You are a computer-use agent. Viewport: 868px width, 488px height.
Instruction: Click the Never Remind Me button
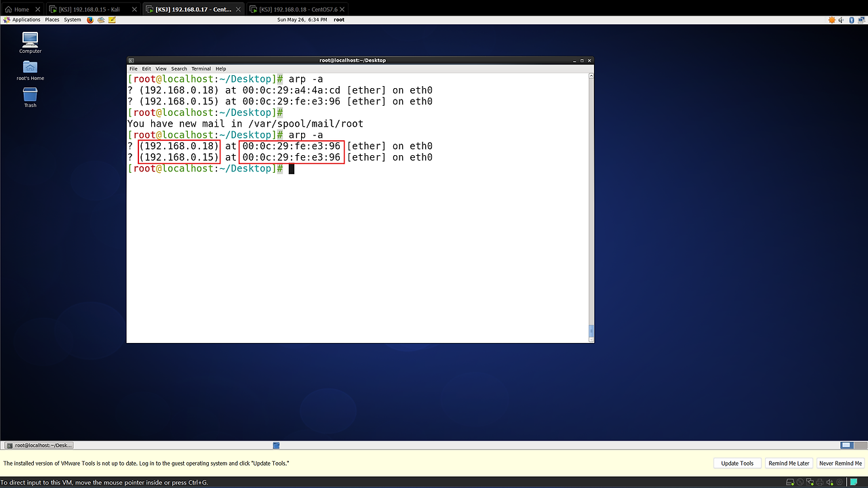pos(840,463)
